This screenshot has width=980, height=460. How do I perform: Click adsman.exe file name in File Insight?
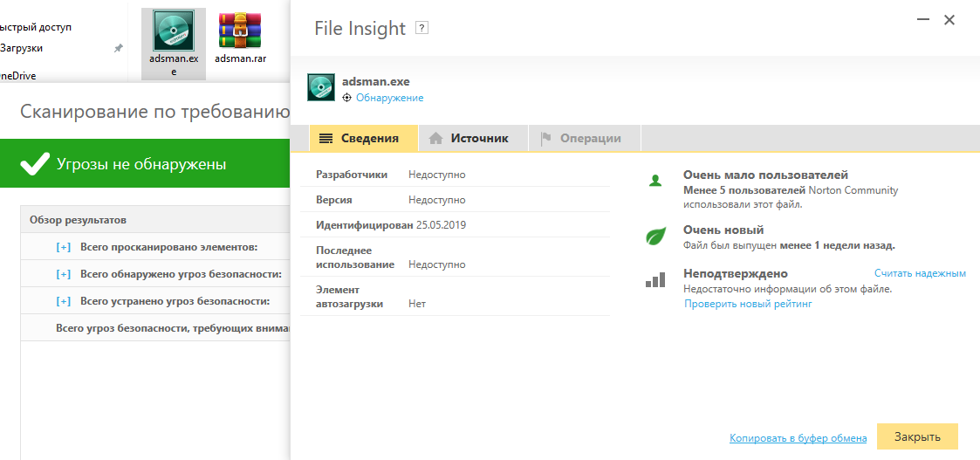coord(375,81)
